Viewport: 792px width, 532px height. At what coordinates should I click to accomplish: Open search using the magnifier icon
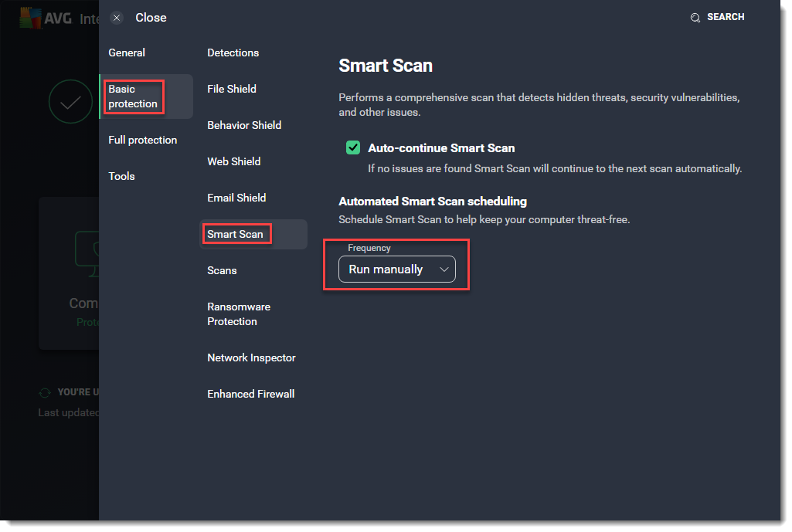pos(696,16)
